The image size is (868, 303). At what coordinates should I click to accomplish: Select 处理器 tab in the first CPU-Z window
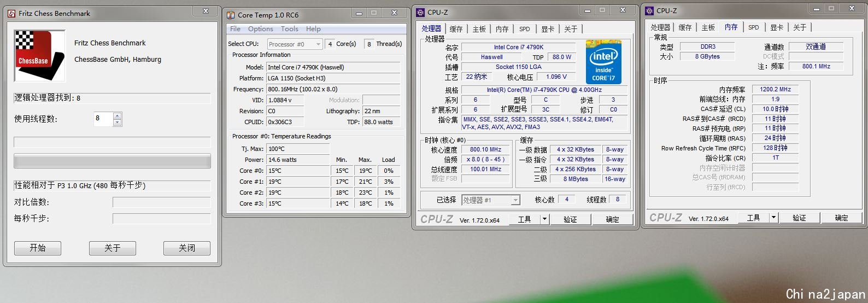tap(431, 28)
